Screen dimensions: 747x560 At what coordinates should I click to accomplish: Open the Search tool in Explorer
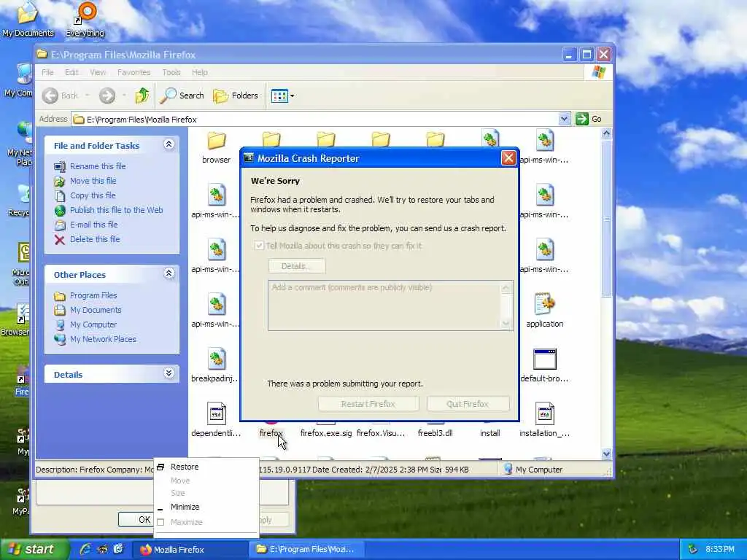pos(182,96)
